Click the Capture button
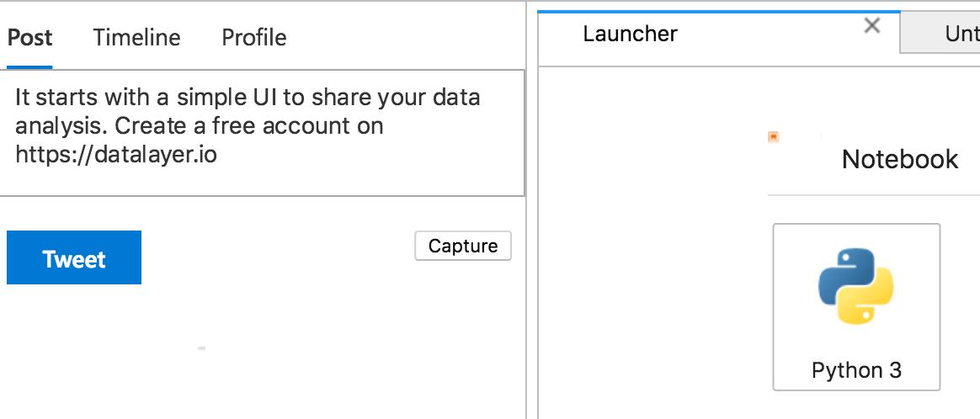Viewport: 980px width, 419px height. pyautogui.click(x=463, y=246)
